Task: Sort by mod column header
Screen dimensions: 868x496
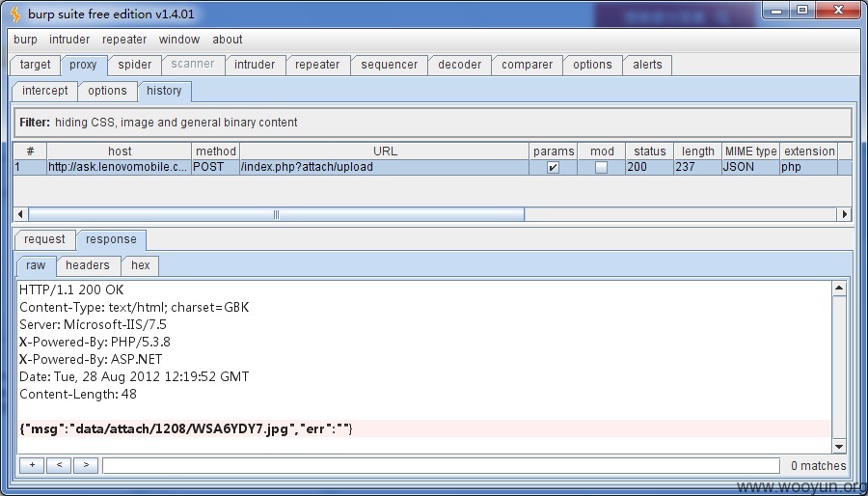Action: click(x=602, y=152)
